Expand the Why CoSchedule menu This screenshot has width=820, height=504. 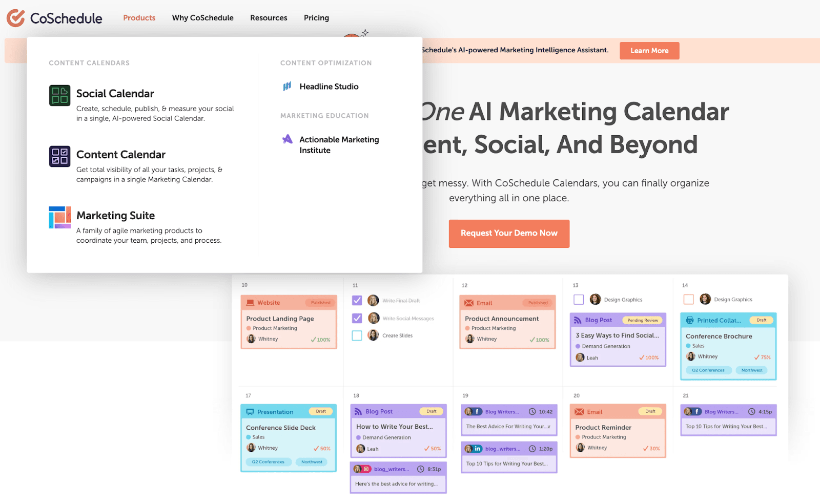[202, 18]
